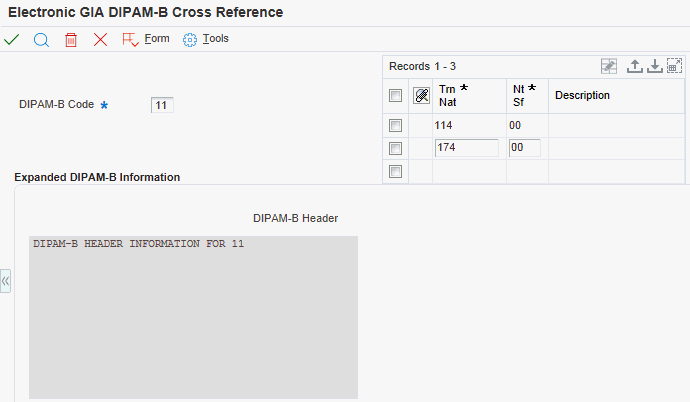Screen dimensions: 690x402
Task: Click the customize grid icon
Action: [609, 66]
